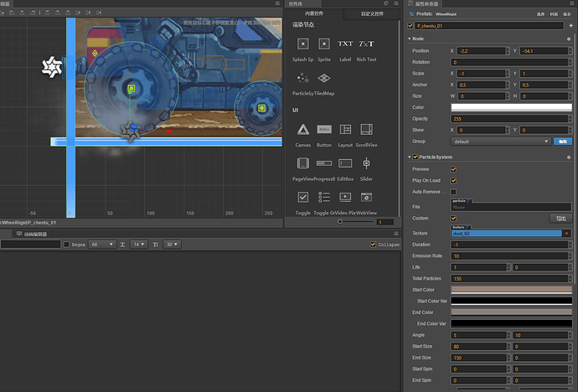Viewport: 578px width, 392px height.
Task: Open the log type All dropdown
Action: click(101, 245)
